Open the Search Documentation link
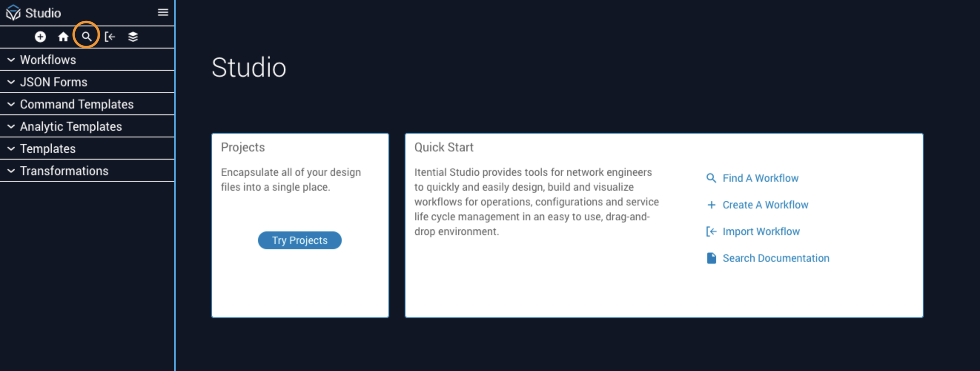This screenshot has width=980, height=371. [x=776, y=258]
